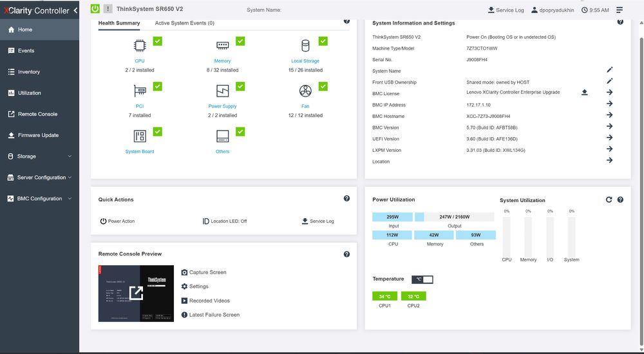Screen dimensions: 644x354
Task: Open Firmware Update in the sidebar
Action: click(x=39, y=135)
